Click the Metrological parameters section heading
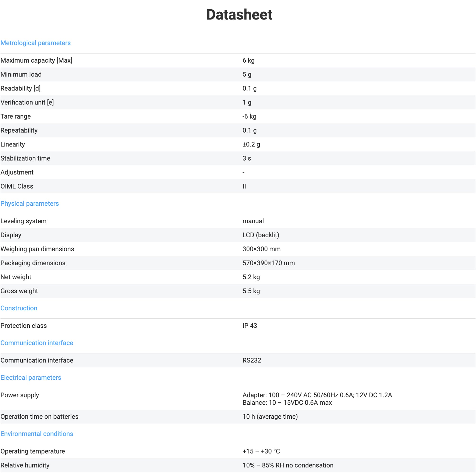476x476 pixels. coord(35,43)
